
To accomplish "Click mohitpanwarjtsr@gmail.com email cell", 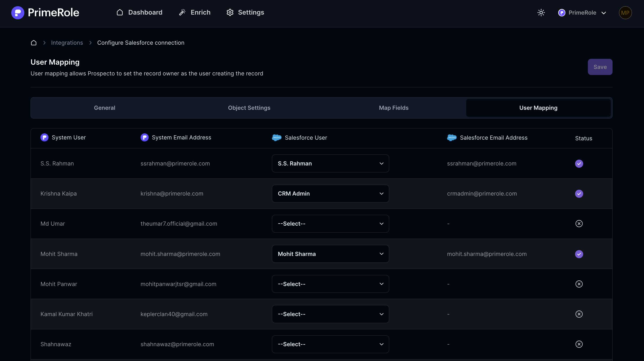I will [179, 284].
